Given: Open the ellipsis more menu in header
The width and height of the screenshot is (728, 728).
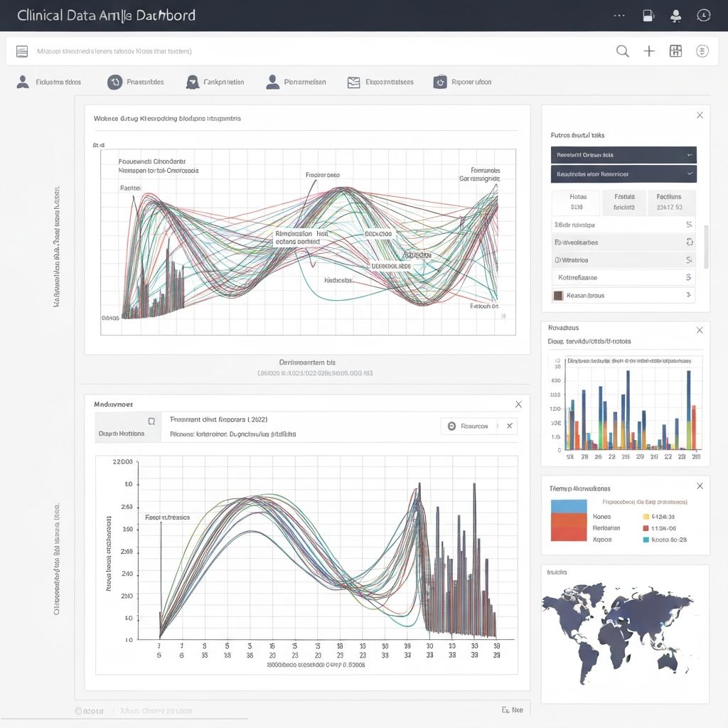Looking at the screenshot, I should point(619,16).
